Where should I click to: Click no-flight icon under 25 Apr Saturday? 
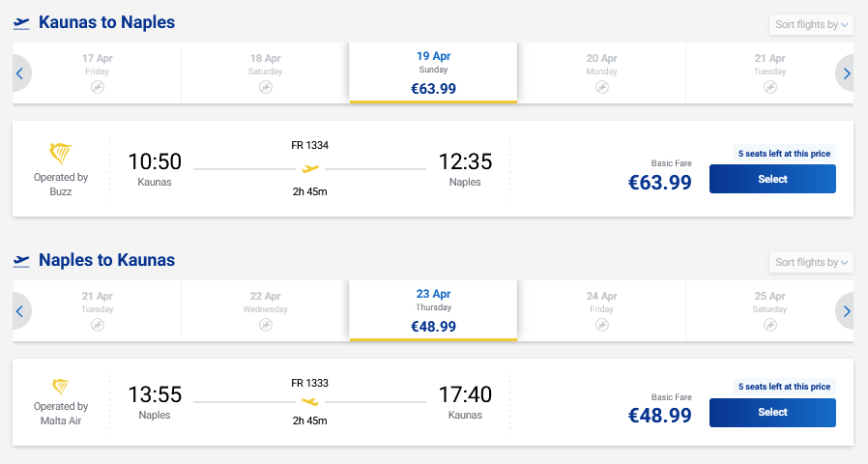[x=769, y=325]
